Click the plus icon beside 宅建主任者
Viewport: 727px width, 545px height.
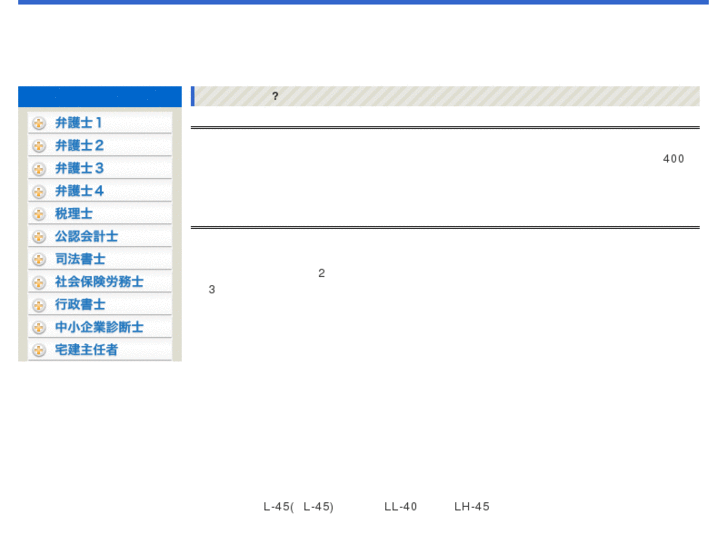(x=39, y=351)
